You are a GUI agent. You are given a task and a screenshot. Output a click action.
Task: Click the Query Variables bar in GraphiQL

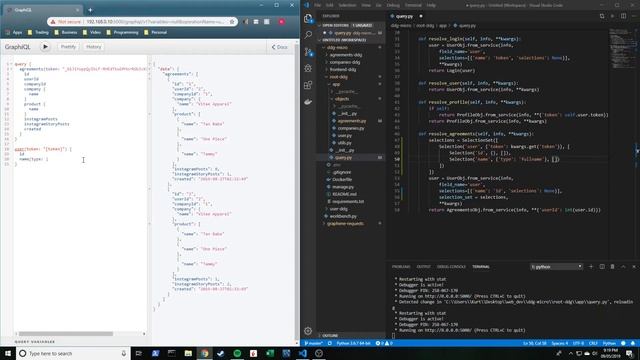(35, 342)
